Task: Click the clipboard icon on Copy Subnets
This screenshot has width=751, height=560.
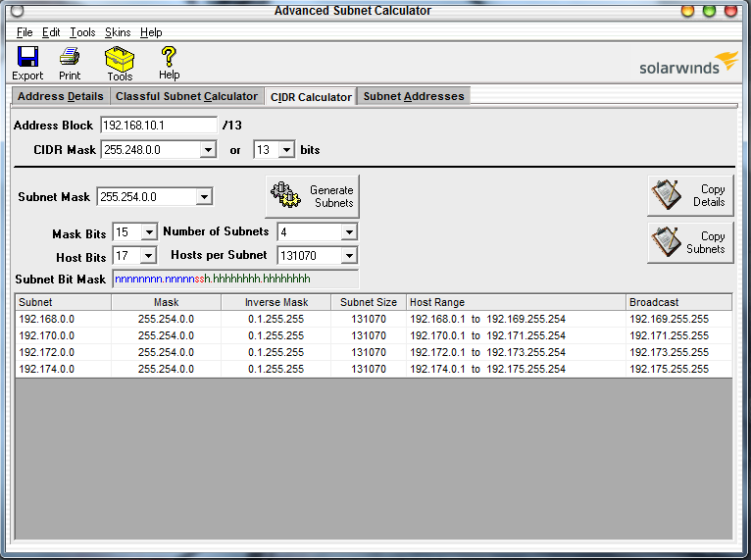Action: click(x=666, y=241)
